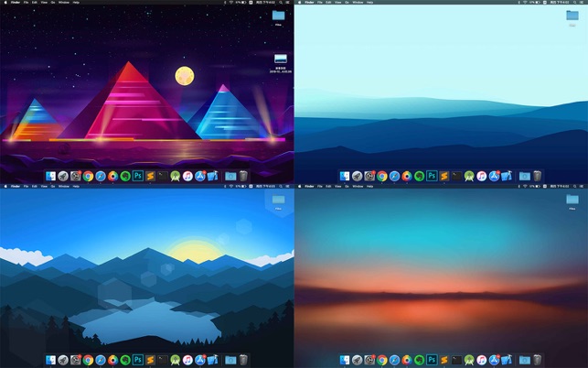Select the screenshot file on the pyramid desktop
588x368 pixels.
point(281,60)
